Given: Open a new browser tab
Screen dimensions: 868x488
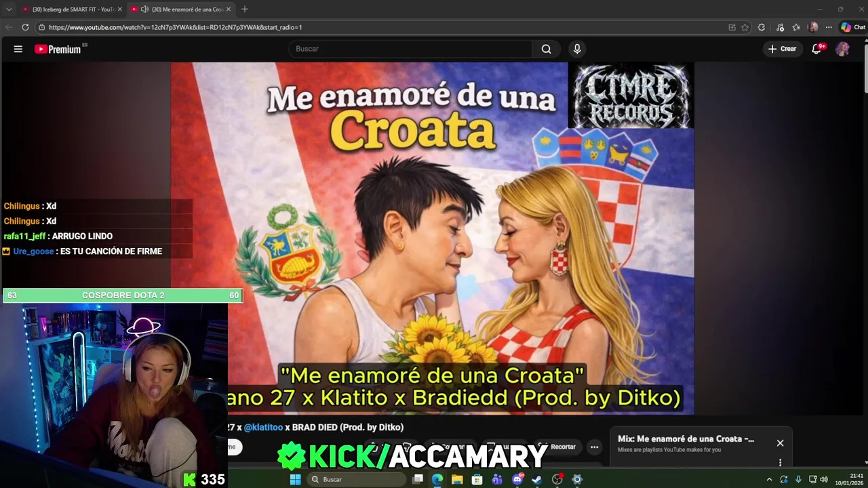Looking at the screenshot, I should (245, 9).
